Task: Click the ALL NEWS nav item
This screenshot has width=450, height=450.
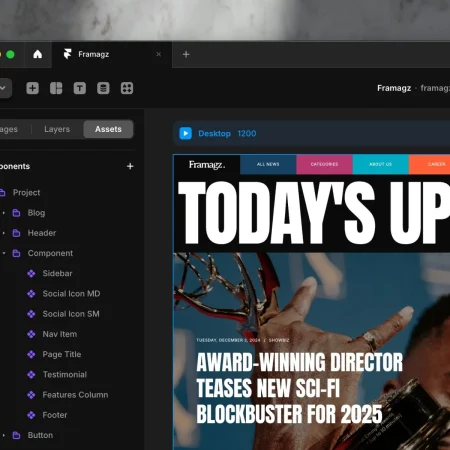Action: pyautogui.click(x=268, y=164)
